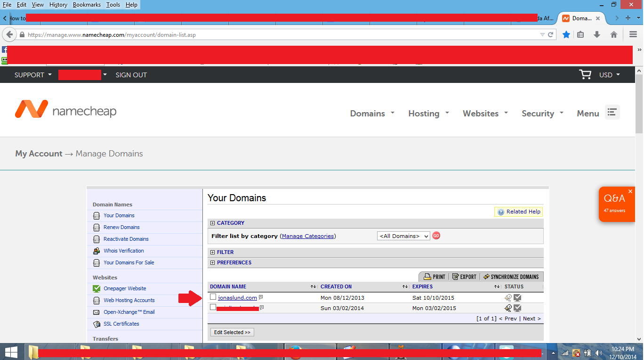Expand the CATEGORY section
Image resolution: width=644 pixels, height=360 pixels.
click(213, 223)
